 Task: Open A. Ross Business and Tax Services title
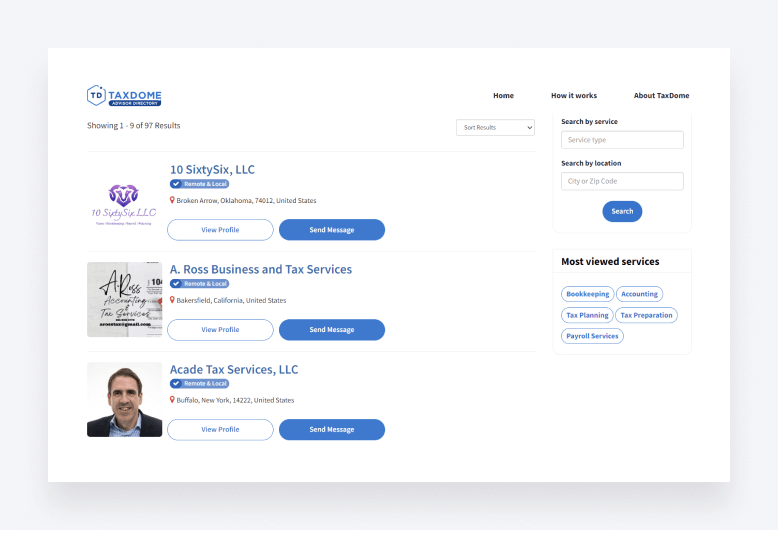261,269
